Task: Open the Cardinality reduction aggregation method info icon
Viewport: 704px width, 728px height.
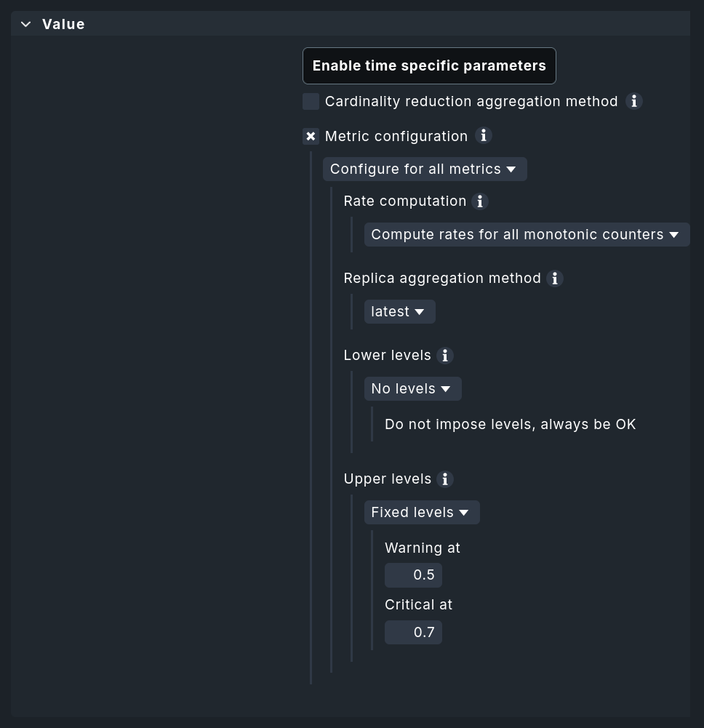Action: pyautogui.click(x=633, y=102)
